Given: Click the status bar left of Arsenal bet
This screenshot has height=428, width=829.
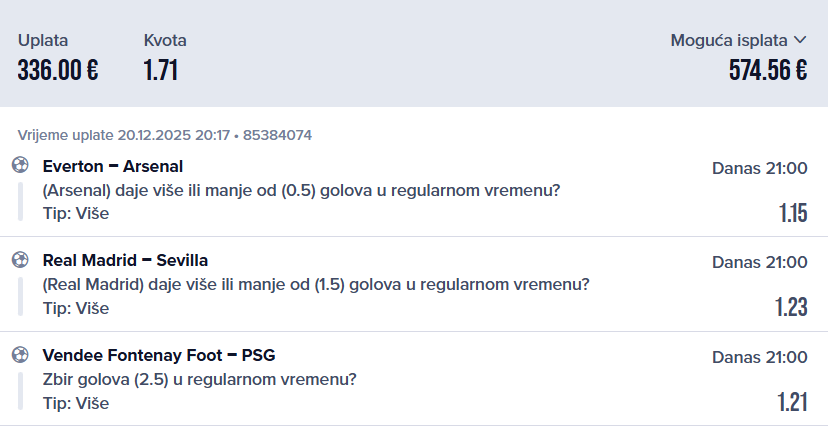Looking at the screenshot, I should [x=20, y=202].
